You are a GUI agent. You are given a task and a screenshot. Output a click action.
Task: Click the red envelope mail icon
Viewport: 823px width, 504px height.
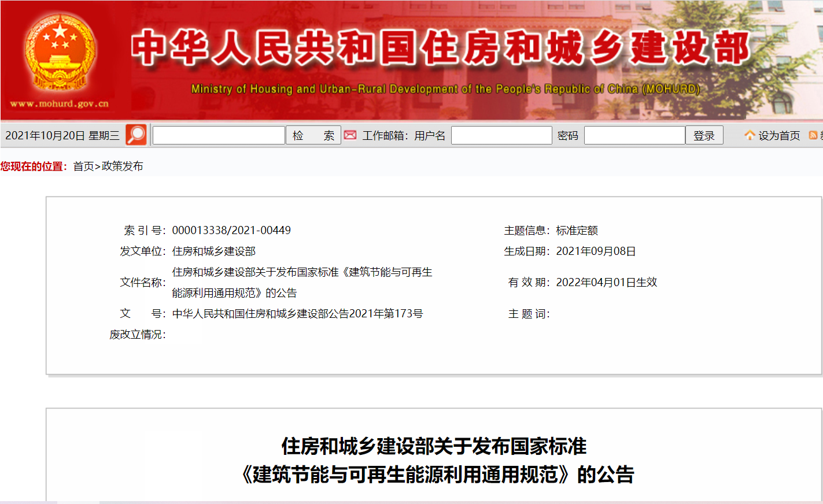350,135
